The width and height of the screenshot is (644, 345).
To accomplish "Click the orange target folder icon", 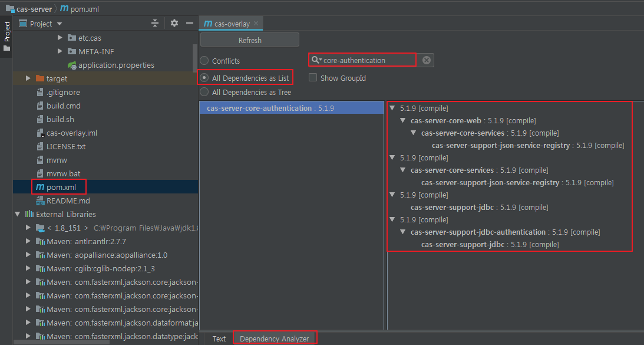I will (x=40, y=78).
